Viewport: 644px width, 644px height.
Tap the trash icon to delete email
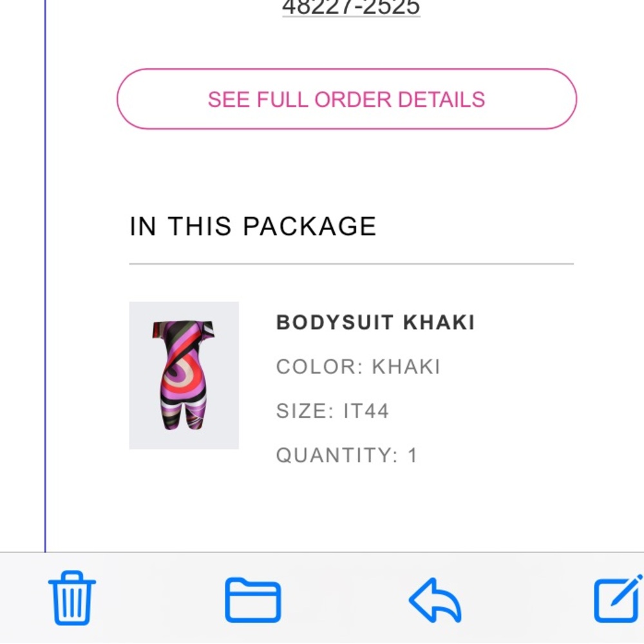click(x=72, y=598)
